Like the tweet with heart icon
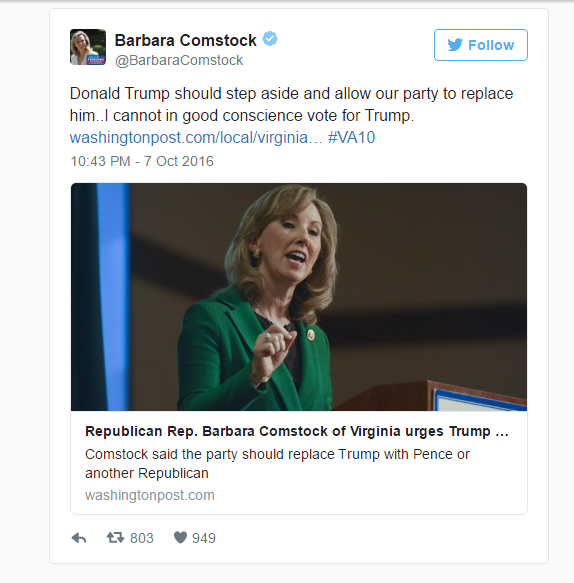The width and height of the screenshot is (574, 583). (180, 538)
